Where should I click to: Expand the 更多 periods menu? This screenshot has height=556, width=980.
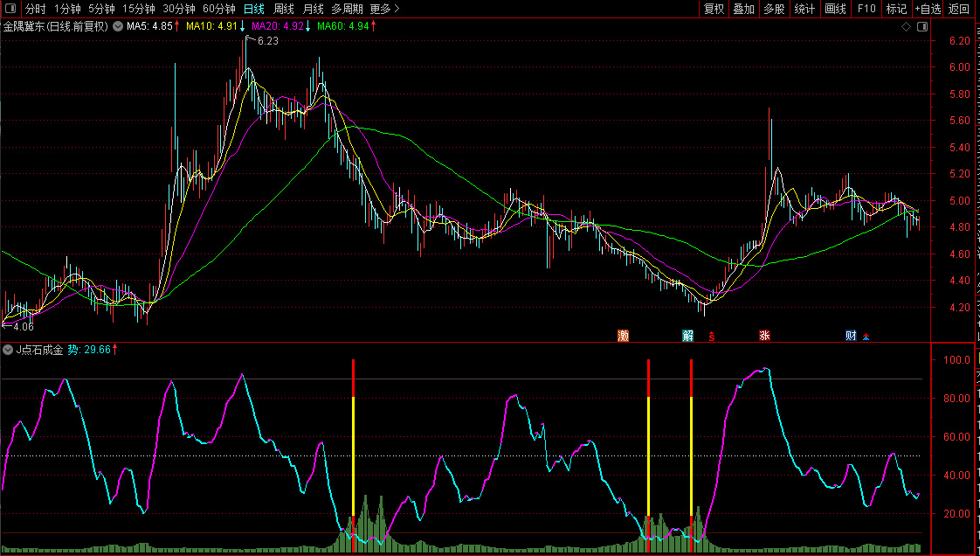(x=384, y=9)
